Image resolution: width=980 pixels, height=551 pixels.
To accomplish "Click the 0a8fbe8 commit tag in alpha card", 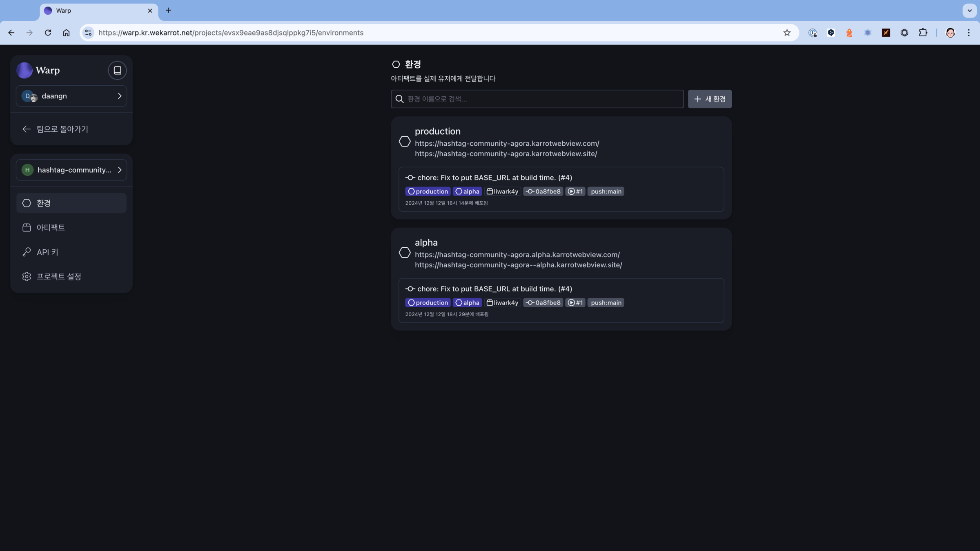I will pyautogui.click(x=543, y=302).
